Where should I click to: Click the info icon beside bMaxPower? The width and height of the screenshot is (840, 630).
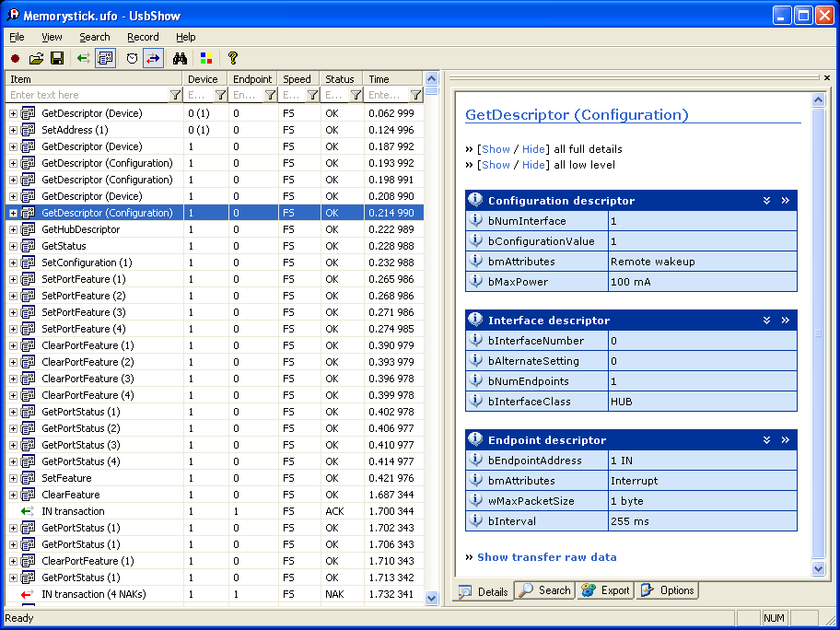point(476,281)
